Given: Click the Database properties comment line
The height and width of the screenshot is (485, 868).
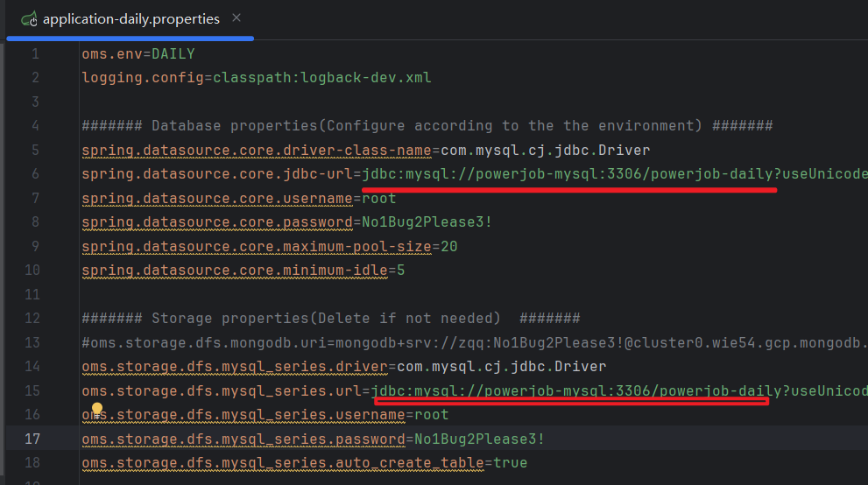Looking at the screenshot, I should point(427,126).
